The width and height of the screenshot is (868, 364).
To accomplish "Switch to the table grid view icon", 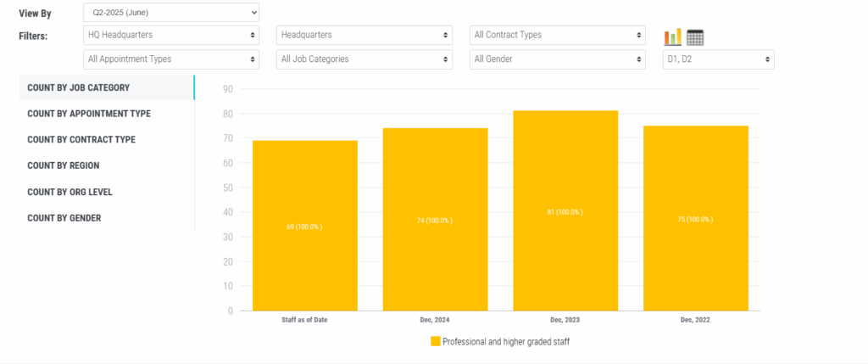I will (x=695, y=37).
